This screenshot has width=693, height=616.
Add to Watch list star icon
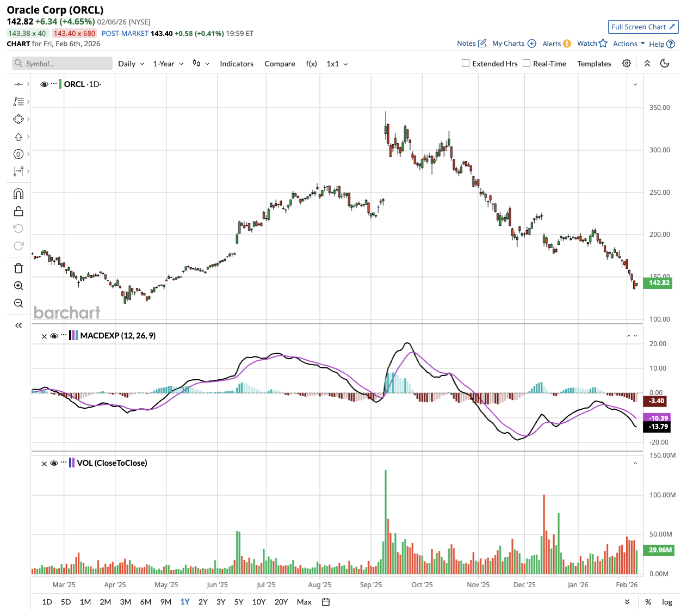tap(603, 44)
